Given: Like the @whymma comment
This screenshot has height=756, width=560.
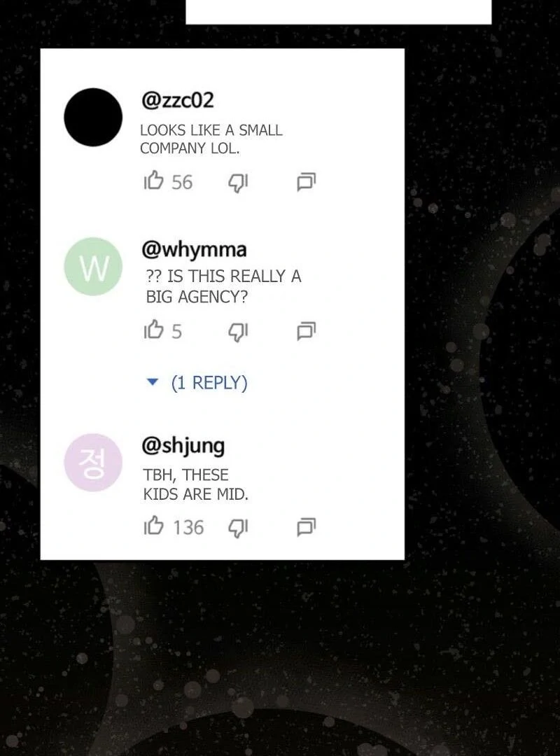Looking at the screenshot, I should click(x=153, y=330).
